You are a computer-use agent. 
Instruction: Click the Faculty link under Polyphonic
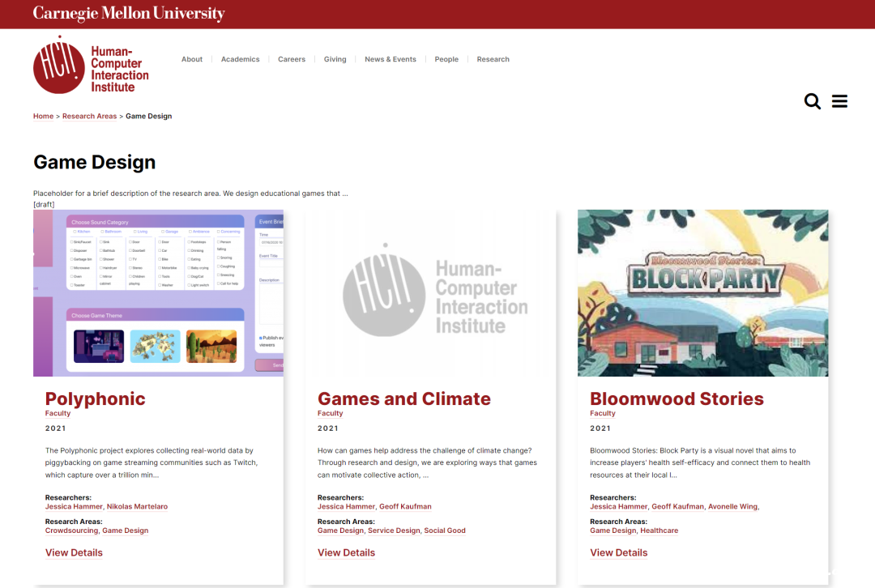(x=58, y=413)
